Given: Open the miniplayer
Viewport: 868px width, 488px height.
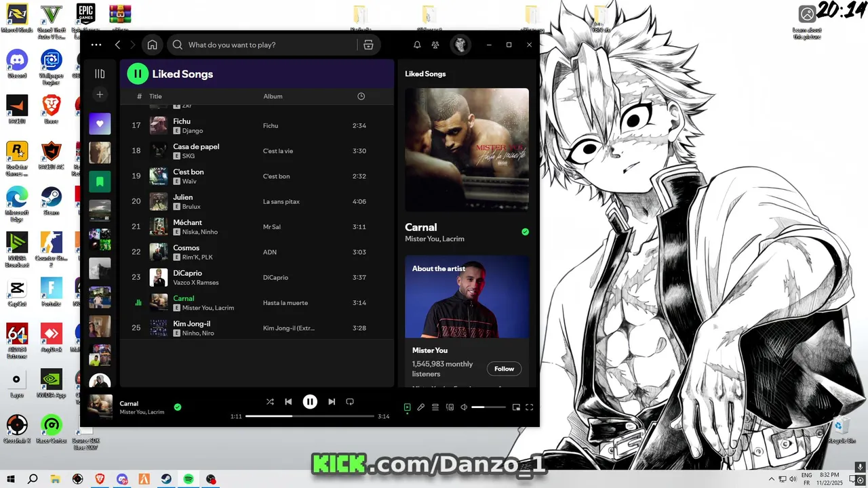Looking at the screenshot, I should tap(516, 407).
